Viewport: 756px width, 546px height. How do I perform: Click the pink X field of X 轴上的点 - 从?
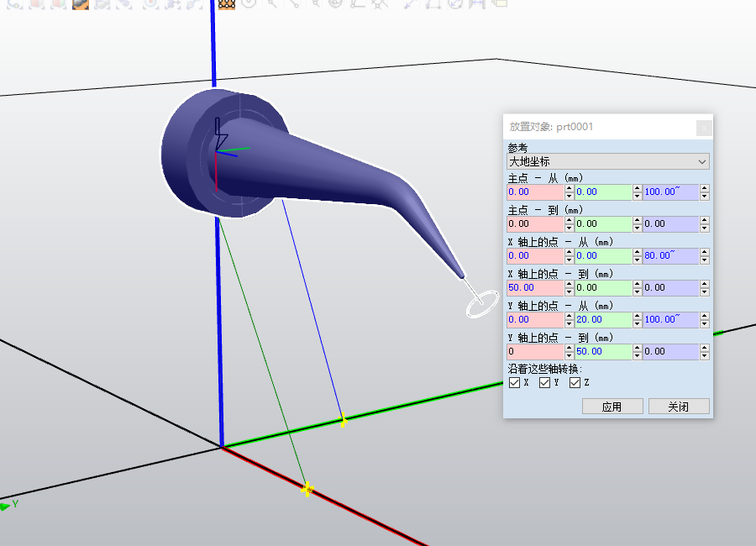[x=535, y=255]
